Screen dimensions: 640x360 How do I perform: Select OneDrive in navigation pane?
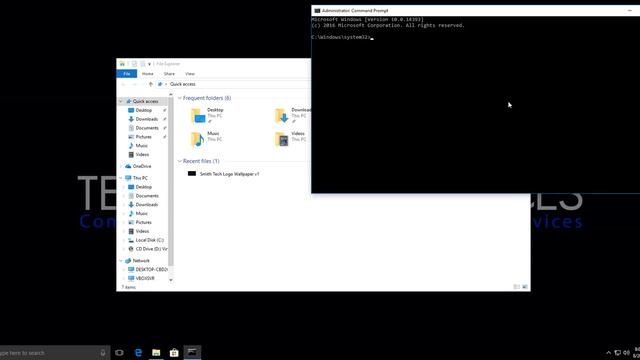pos(142,167)
